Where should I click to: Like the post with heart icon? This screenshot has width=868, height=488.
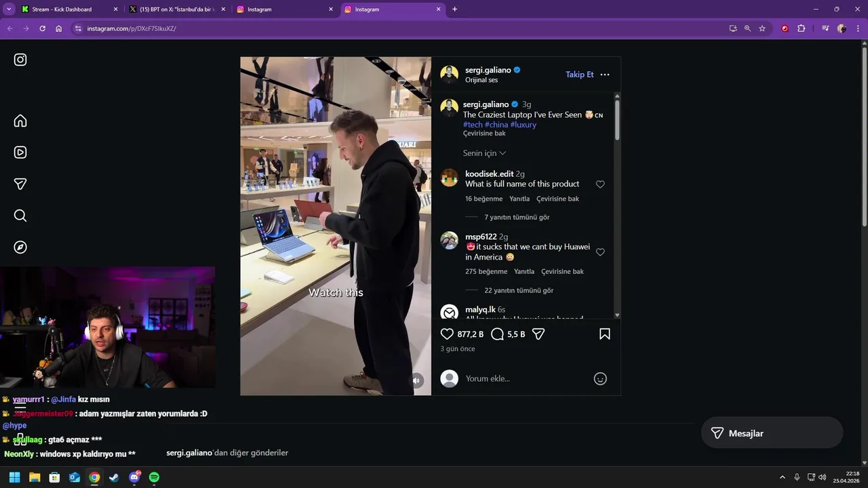click(447, 334)
